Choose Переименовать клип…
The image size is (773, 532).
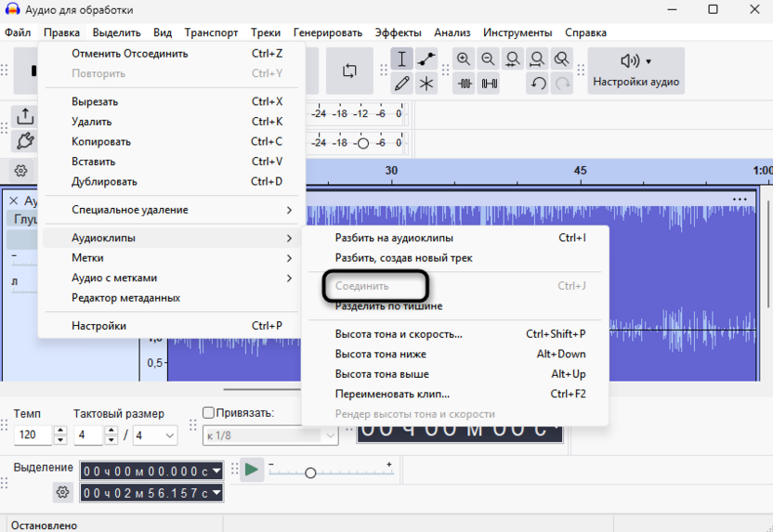point(455,394)
